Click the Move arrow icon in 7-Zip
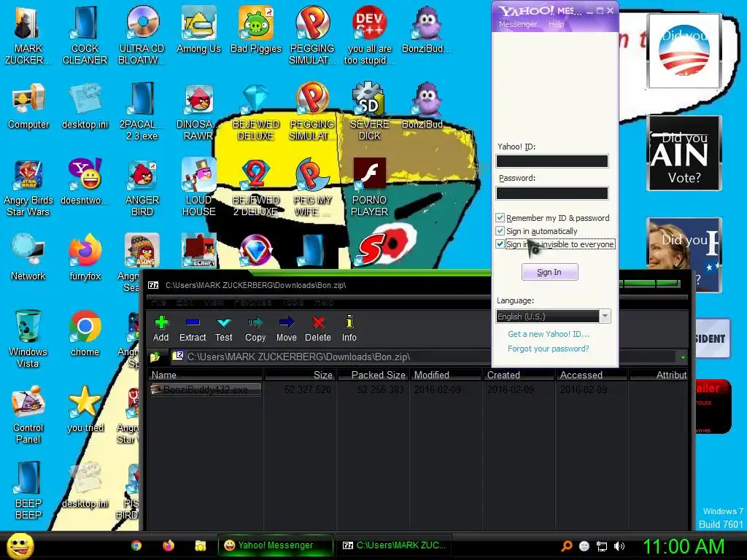The height and width of the screenshot is (560, 747). (x=286, y=329)
